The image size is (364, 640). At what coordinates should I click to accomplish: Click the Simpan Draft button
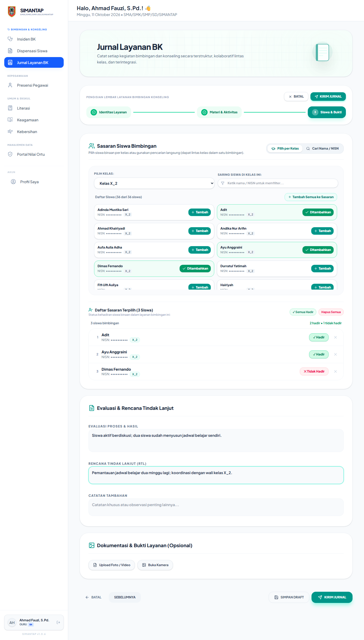[x=289, y=597]
